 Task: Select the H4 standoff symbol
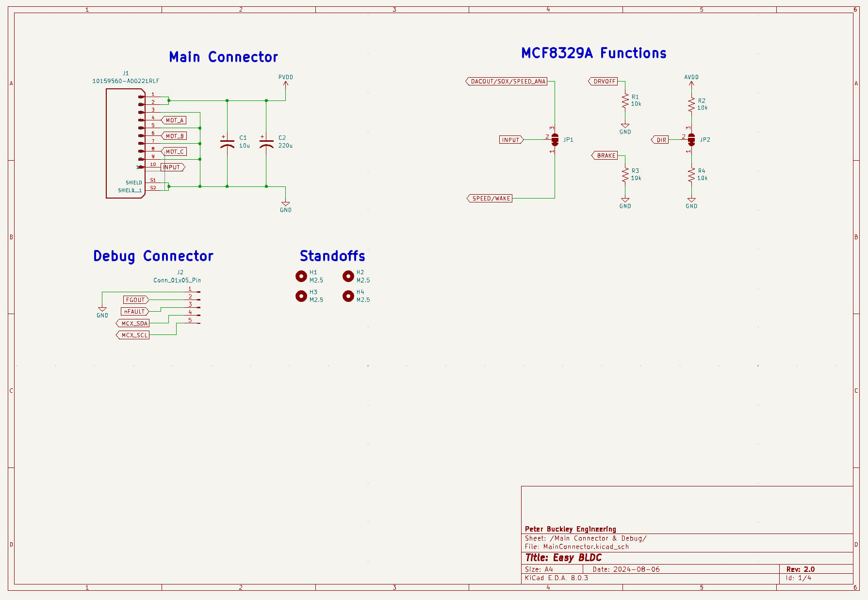tap(348, 296)
